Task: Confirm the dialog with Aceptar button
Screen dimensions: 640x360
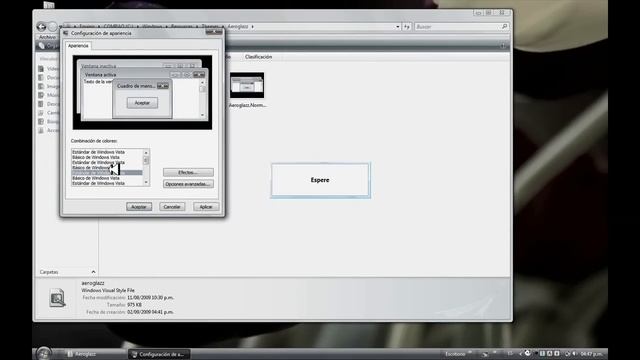Action: (x=139, y=207)
